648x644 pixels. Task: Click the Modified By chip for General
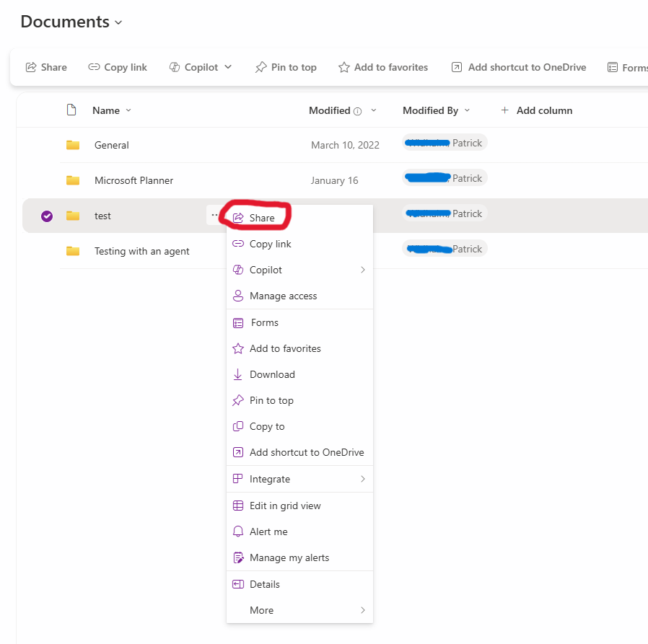coord(445,143)
